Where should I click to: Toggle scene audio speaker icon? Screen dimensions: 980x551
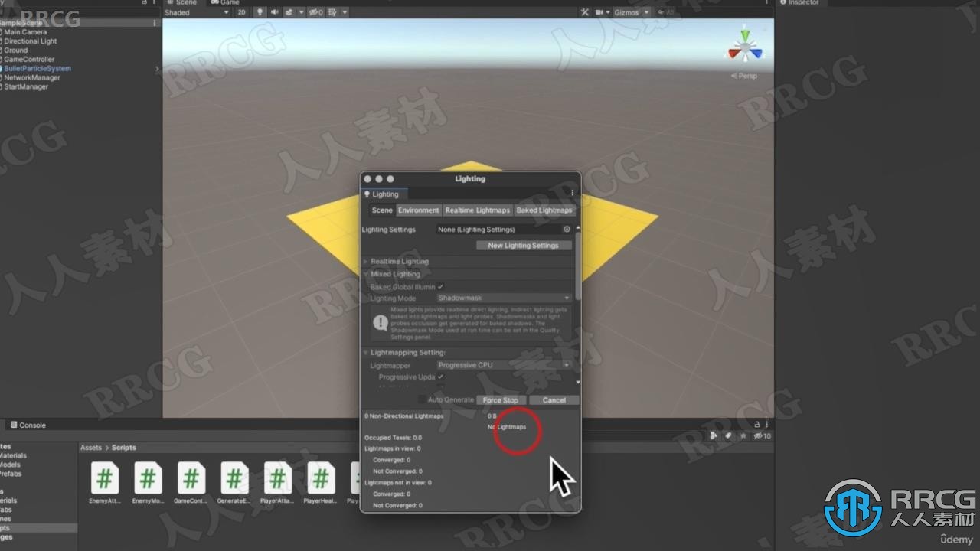[274, 12]
